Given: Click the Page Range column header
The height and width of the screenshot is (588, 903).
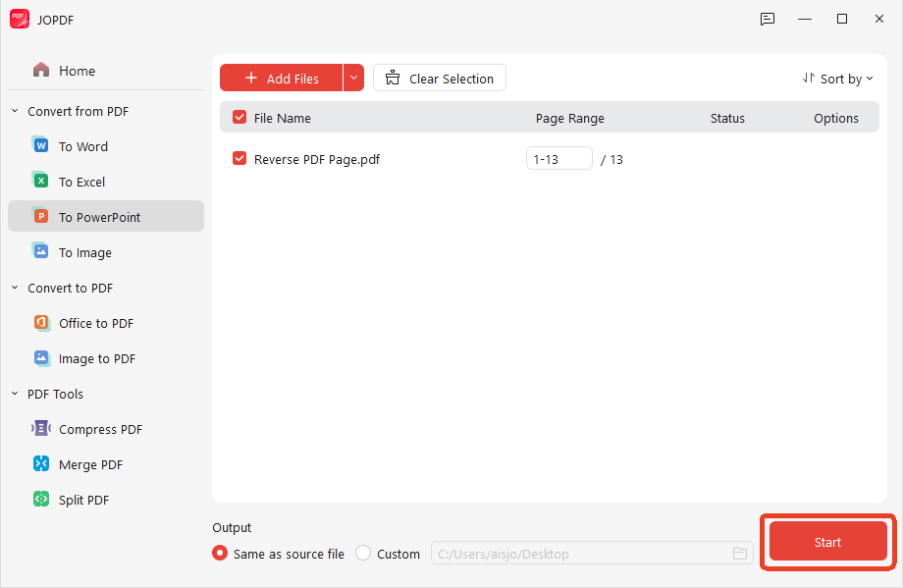Looking at the screenshot, I should (x=569, y=118).
